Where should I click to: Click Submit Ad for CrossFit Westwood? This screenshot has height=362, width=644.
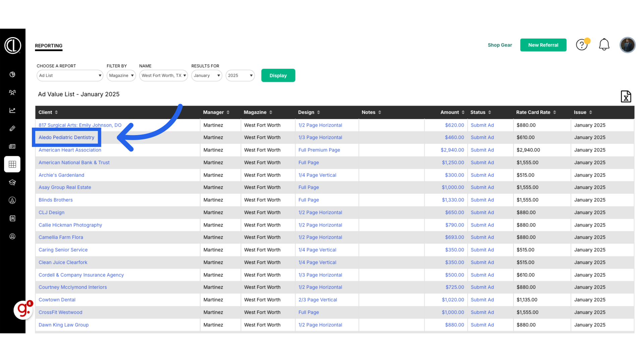(x=482, y=312)
